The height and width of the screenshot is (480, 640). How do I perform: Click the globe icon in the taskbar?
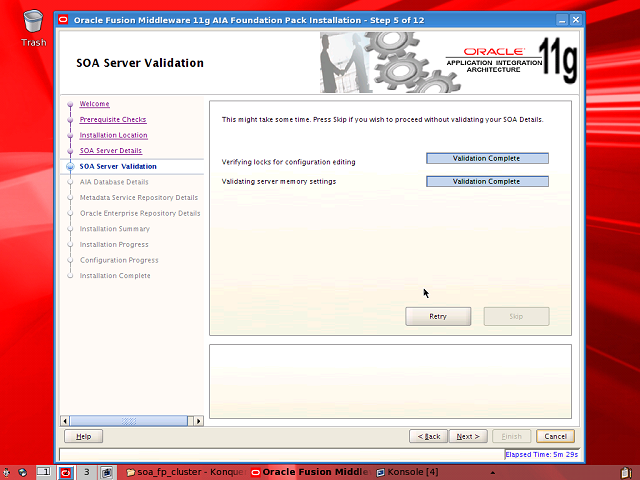coord(23,473)
